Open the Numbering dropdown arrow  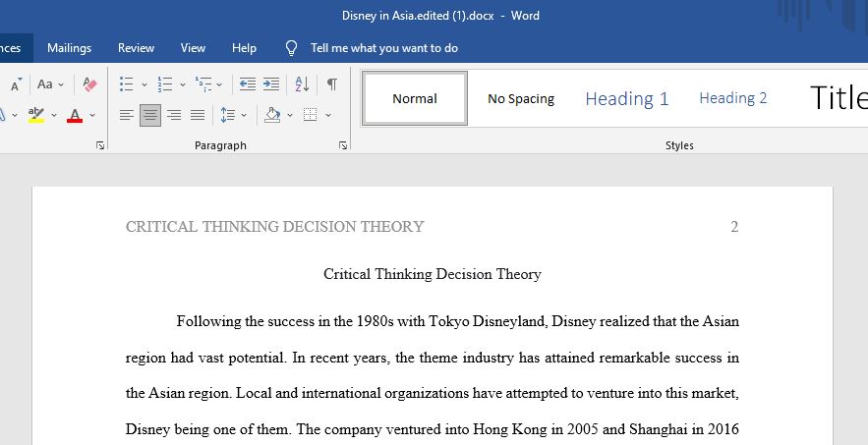tap(183, 84)
